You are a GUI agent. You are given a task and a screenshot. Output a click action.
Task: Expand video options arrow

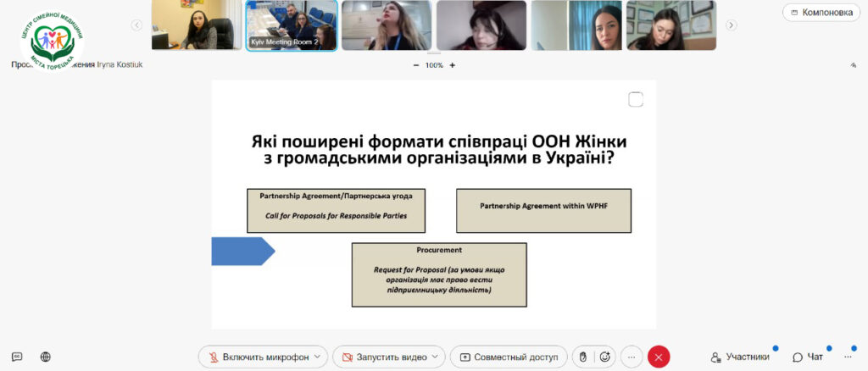point(435,357)
